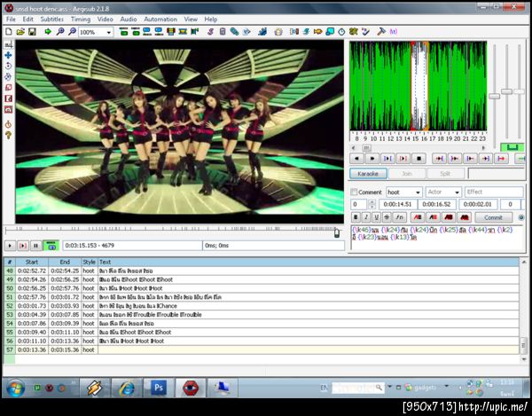The height and width of the screenshot is (416, 532).
Task: Open the Audio menu
Action: [x=129, y=20]
